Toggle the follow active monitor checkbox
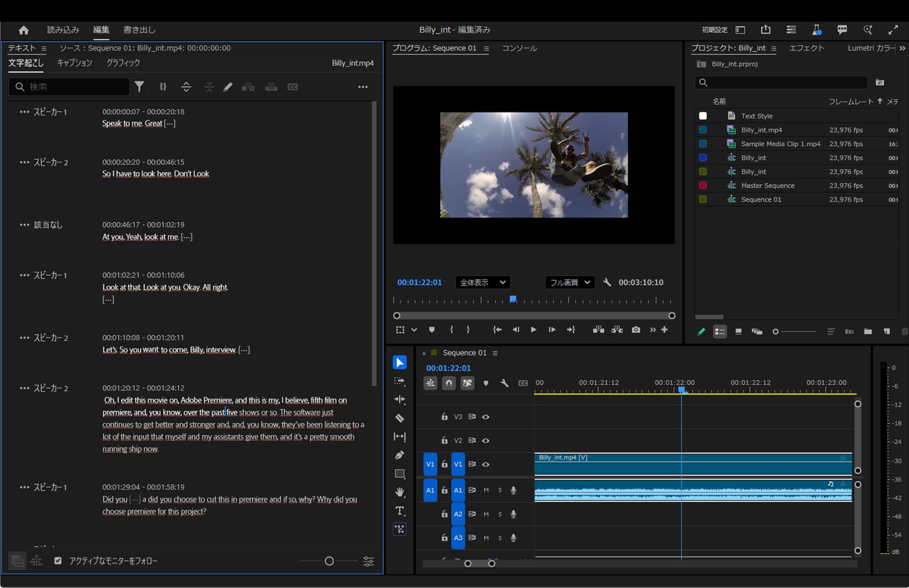Screen dimensions: 909x588 click(58, 561)
